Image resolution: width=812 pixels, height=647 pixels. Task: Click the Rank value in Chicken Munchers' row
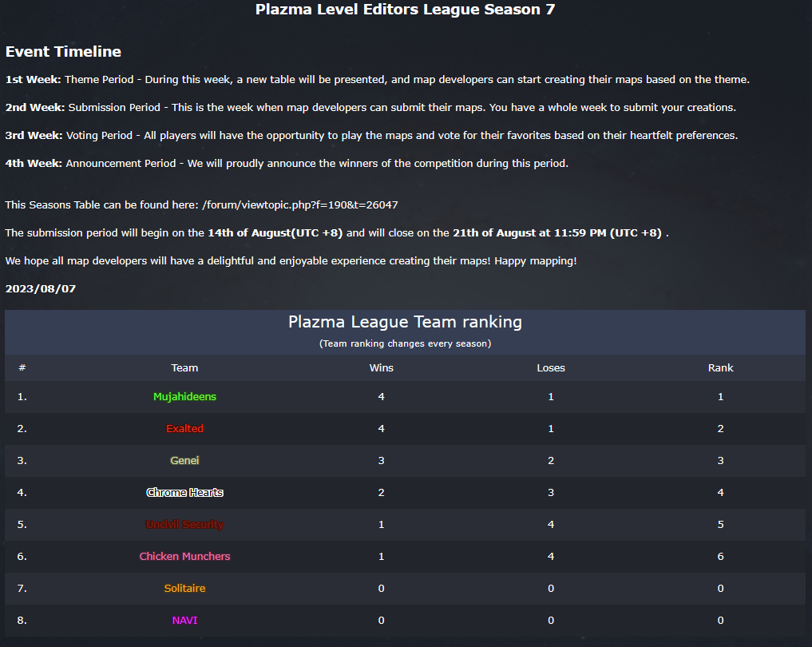click(720, 557)
